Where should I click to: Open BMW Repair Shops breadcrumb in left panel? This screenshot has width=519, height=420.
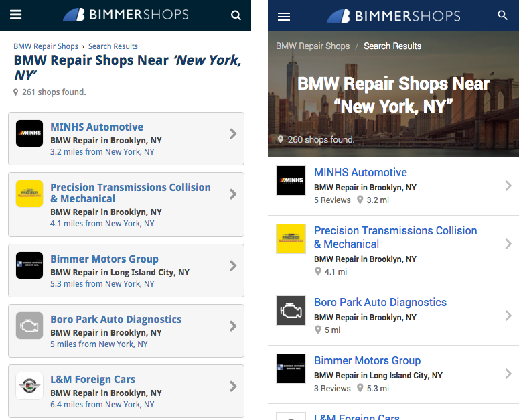[x=46, y=46]
